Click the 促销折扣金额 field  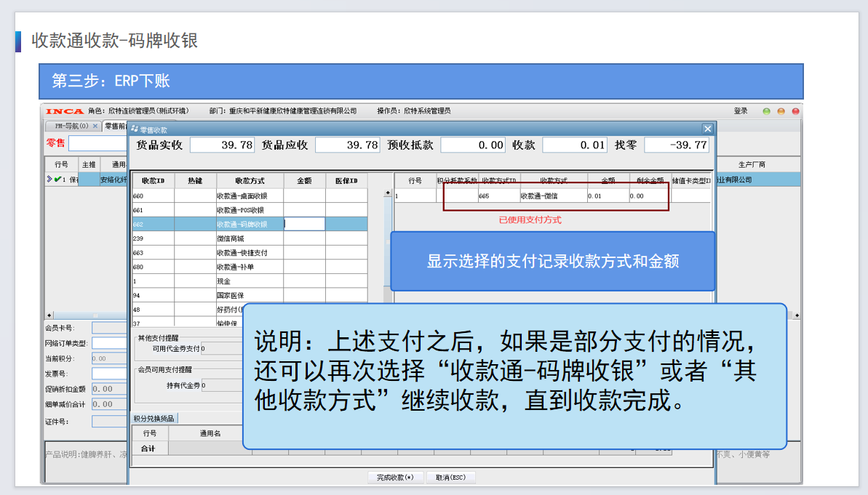109,389
